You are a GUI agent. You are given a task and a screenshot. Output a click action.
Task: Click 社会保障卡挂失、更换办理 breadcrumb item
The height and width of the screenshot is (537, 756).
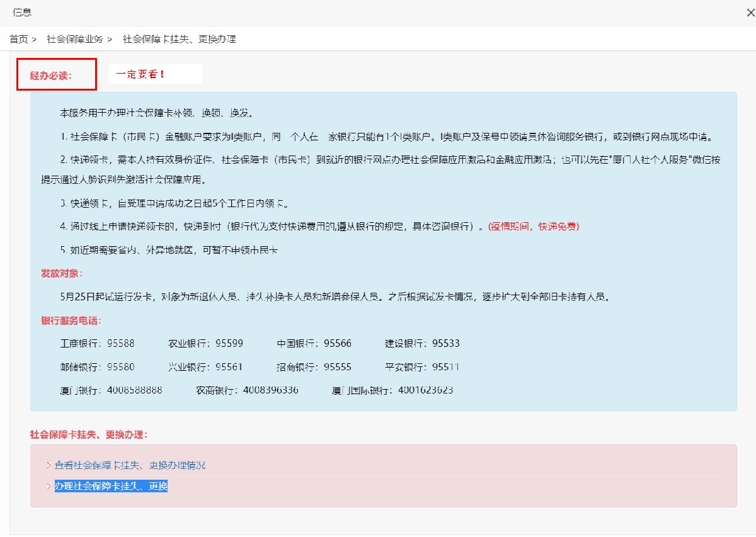tap(179, 39)
